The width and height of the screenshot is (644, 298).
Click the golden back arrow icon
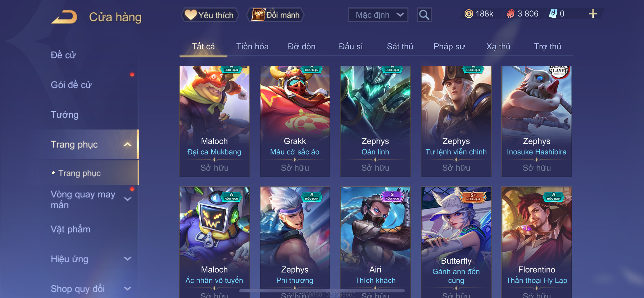click(64, 17)
